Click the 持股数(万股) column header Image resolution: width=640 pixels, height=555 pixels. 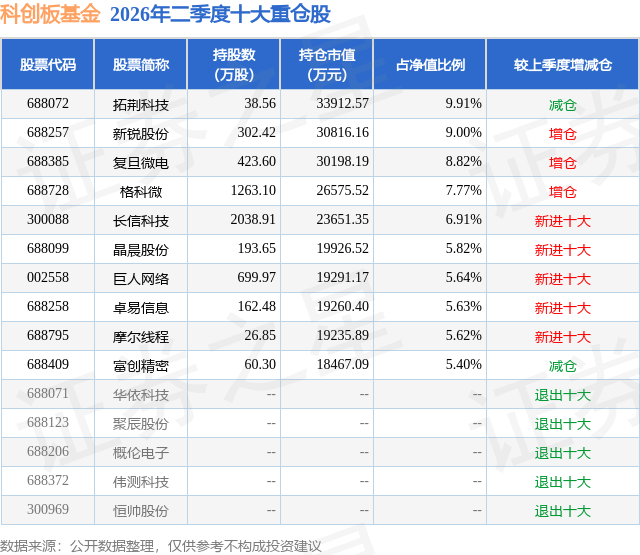[234, 64]
